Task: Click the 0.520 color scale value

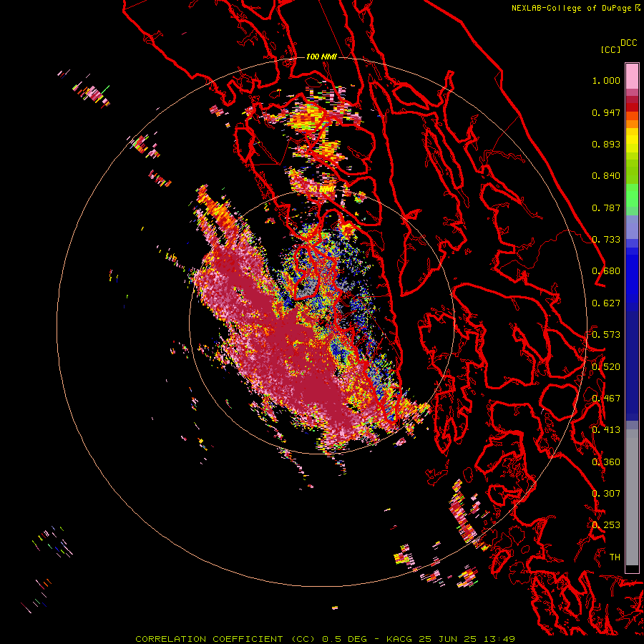Action: [606, 367]
